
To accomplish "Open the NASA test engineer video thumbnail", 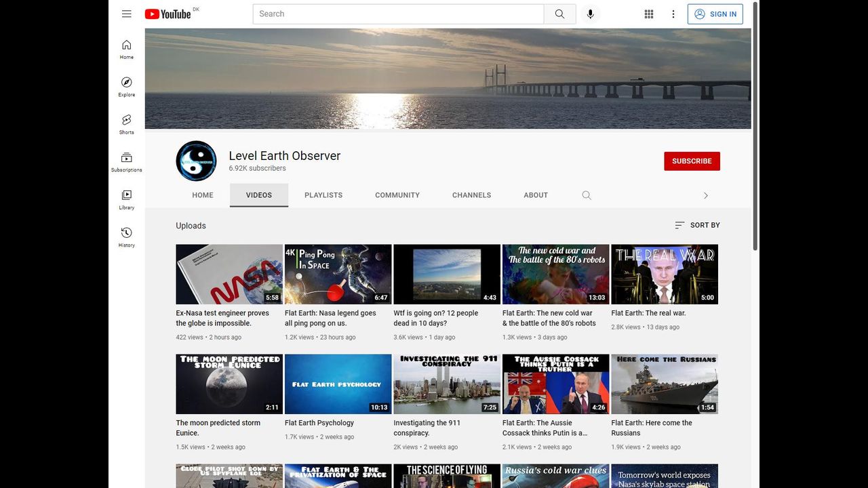I will (229, 274).
